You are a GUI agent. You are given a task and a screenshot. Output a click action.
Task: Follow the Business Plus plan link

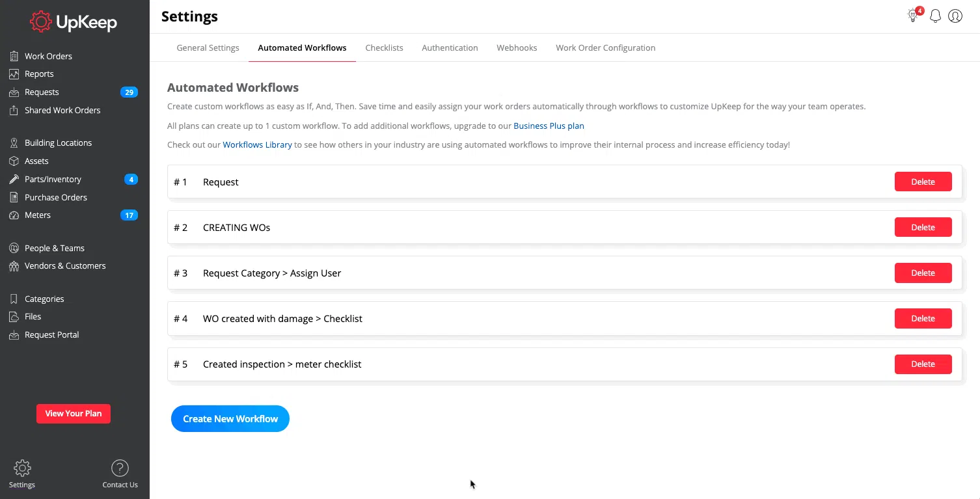point(549,126)
